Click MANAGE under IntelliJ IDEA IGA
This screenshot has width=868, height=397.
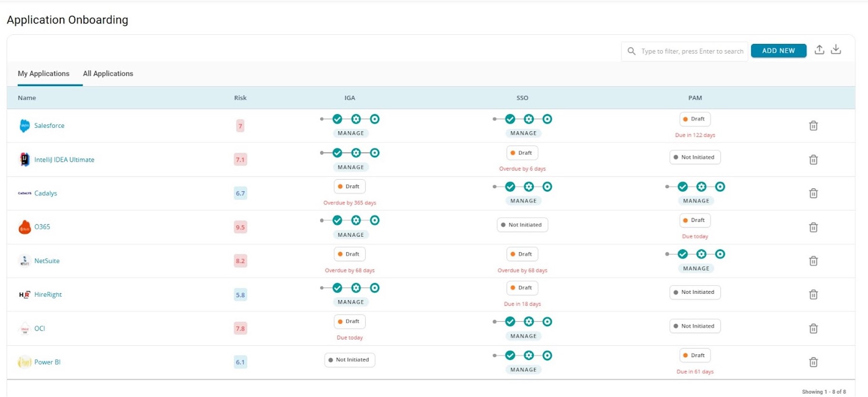point(351,167)
